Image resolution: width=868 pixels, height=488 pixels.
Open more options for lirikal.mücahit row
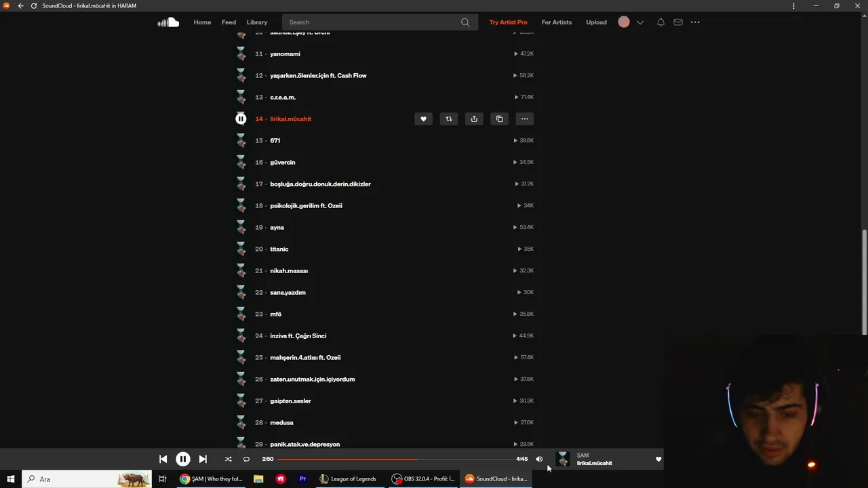tap(525, 119)
